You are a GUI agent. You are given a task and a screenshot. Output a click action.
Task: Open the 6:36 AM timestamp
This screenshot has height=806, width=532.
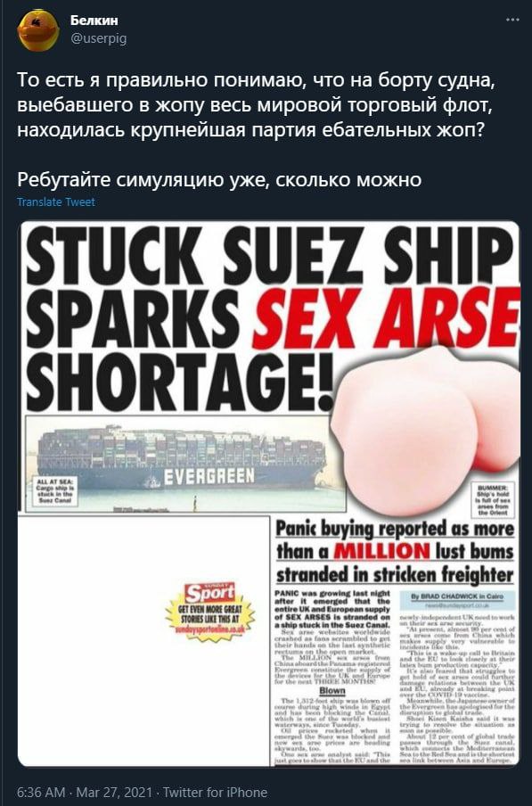41,792
